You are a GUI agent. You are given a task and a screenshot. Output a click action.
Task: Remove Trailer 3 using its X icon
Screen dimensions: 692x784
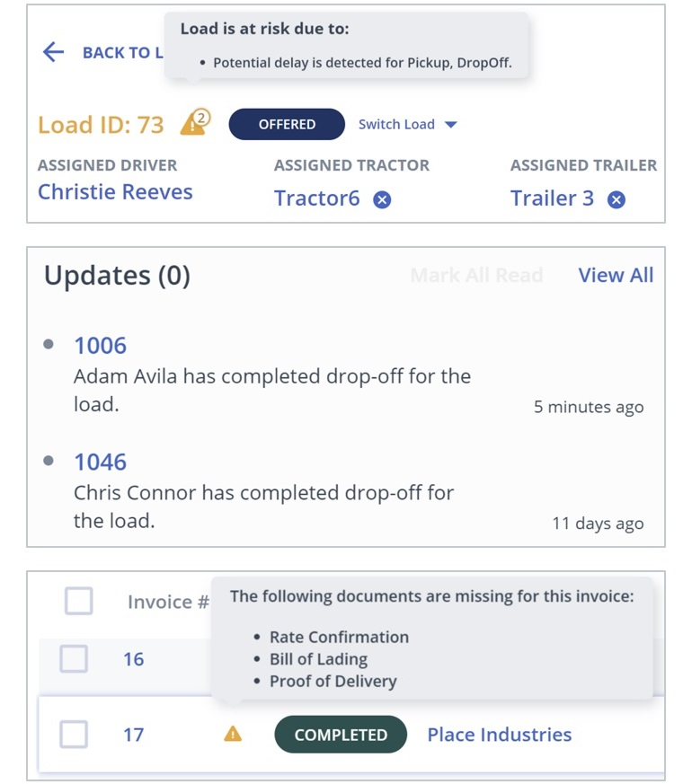coord(616,198)
